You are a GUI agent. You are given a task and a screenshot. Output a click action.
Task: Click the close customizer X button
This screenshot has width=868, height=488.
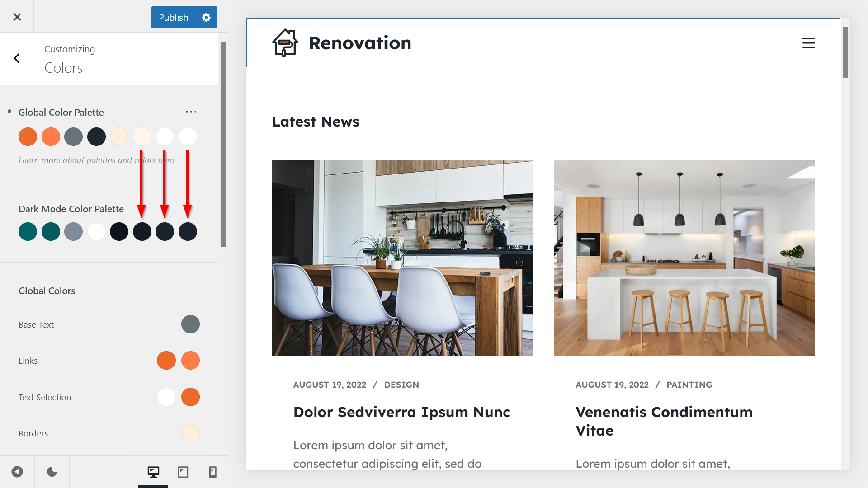[x=17, y=17]
